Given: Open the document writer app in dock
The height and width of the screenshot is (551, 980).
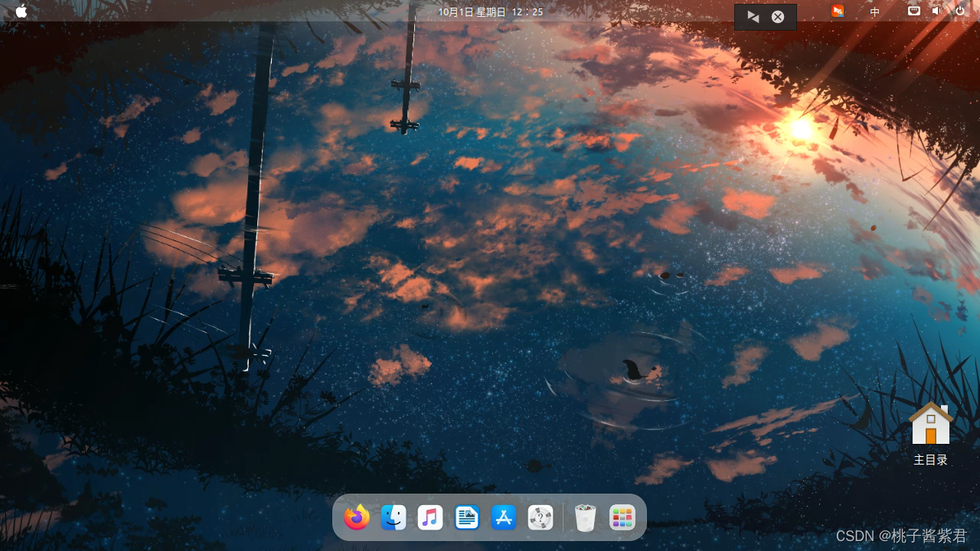Looking at the screenshot, I should click(x=467, y=518).
